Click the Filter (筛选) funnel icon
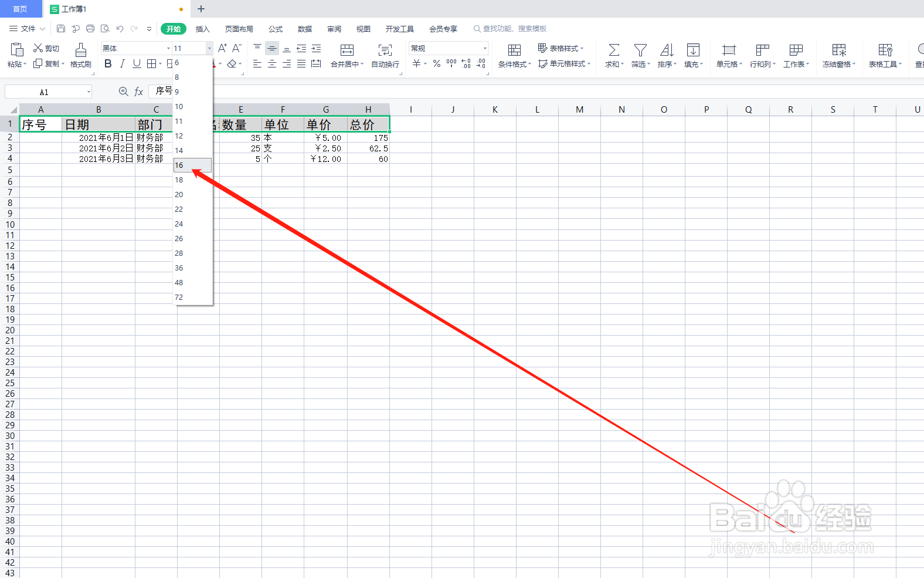 [x=640, y=50]
